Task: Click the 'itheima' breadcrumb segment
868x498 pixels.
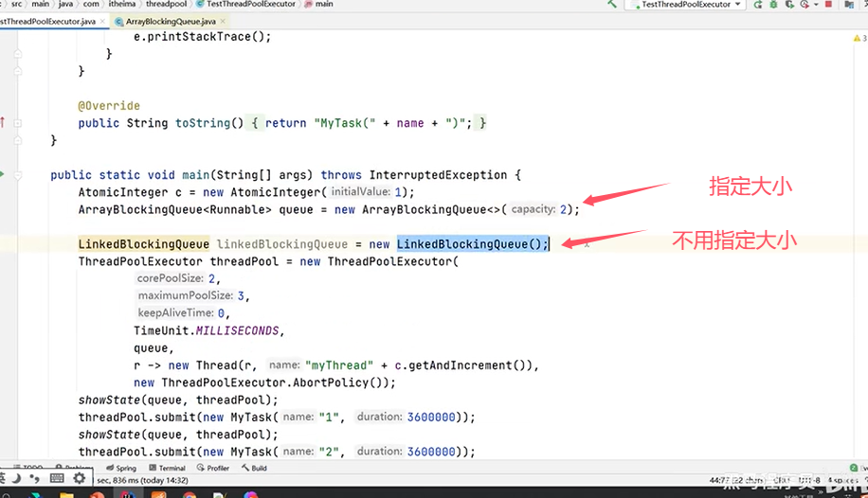Action: 122,4
